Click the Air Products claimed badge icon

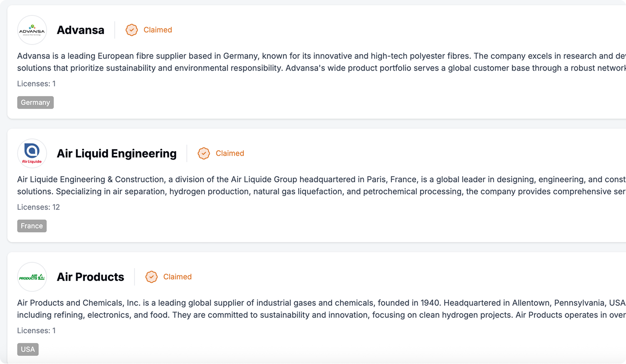pyautogui.click(x=151, y=277)
